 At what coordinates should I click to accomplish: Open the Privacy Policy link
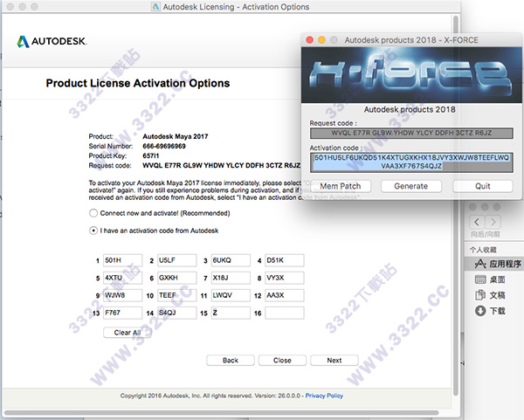coord(324,396)
